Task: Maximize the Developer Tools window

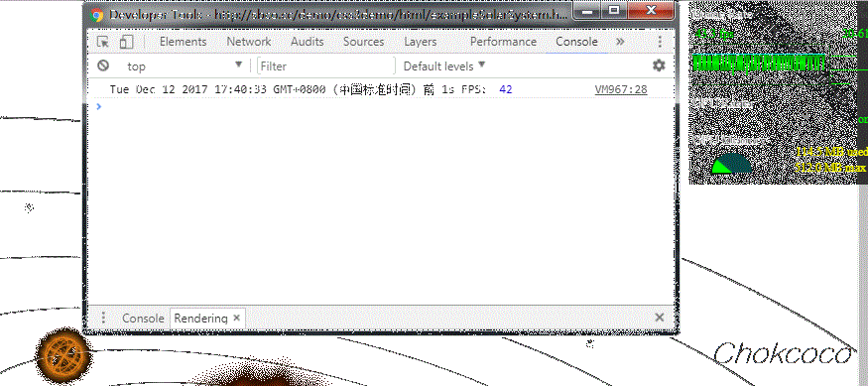Action: (x=614, y=11)
